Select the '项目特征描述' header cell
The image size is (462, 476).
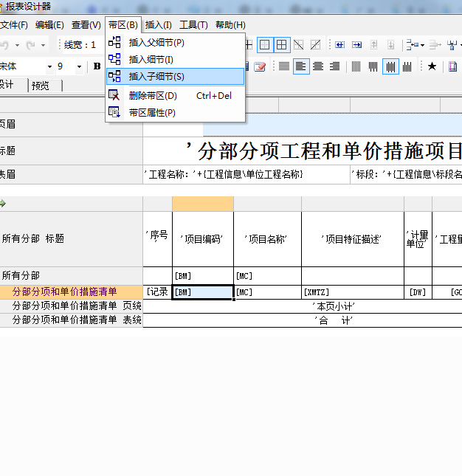[x=353, y=239]
